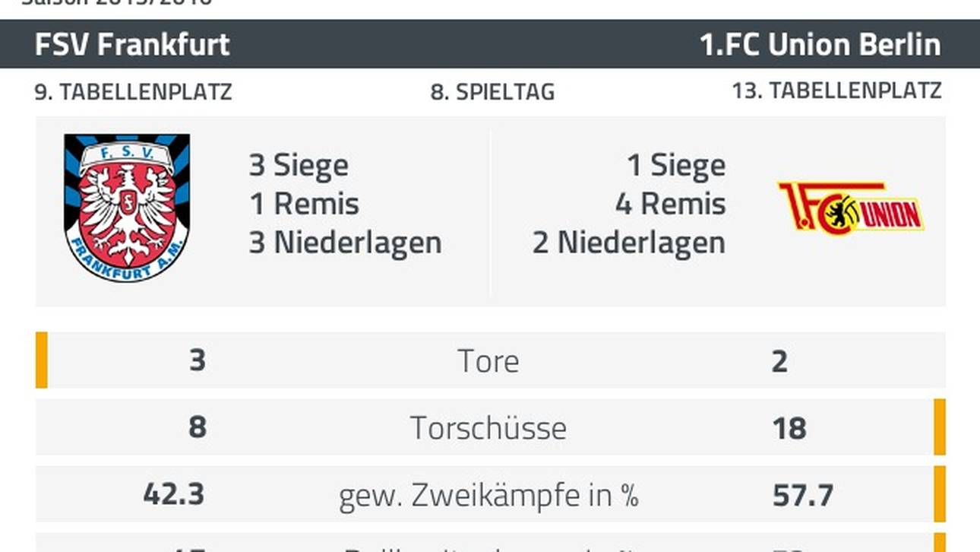Click the orange bar beside Torschüsse 18
The image size is (980, 552).
click(940, 427)
